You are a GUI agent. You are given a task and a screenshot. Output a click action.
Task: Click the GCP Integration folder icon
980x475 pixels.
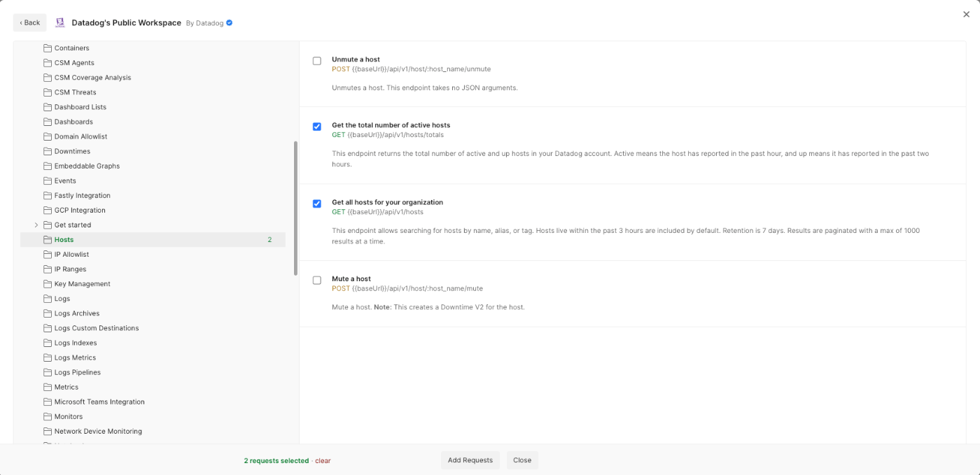coord(48,211)
